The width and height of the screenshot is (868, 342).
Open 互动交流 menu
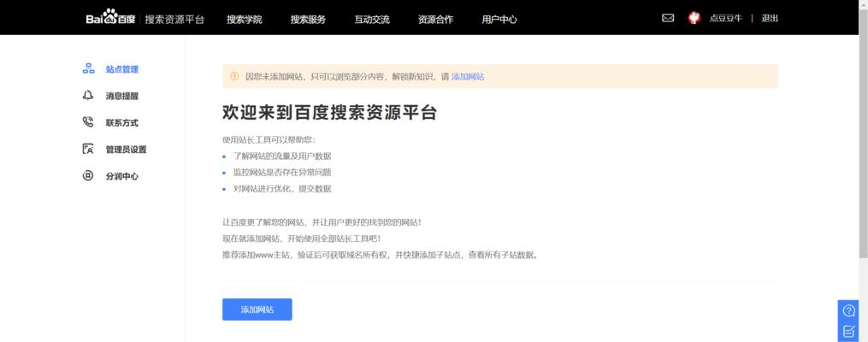(x=372, y=20)
